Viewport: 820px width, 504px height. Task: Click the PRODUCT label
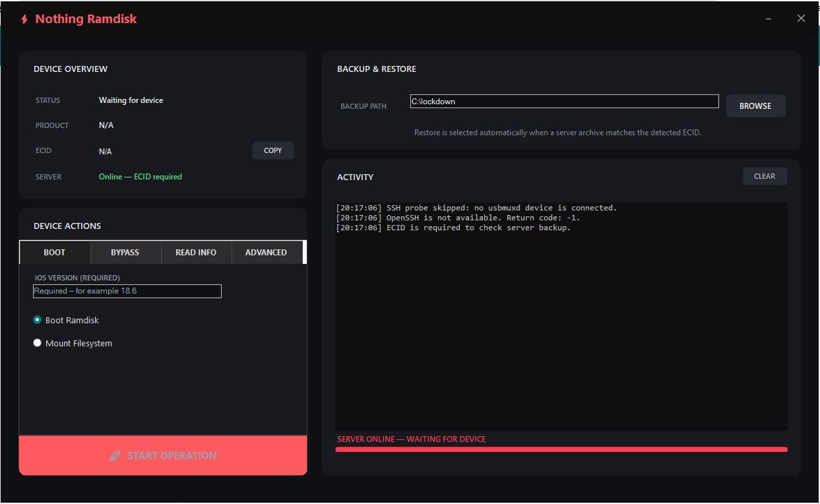(52, 125)
